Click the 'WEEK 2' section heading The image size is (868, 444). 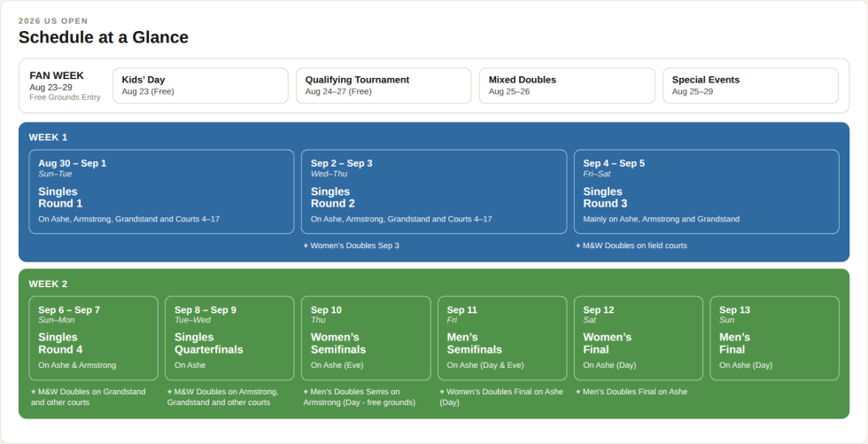click(x=48, y=284)
